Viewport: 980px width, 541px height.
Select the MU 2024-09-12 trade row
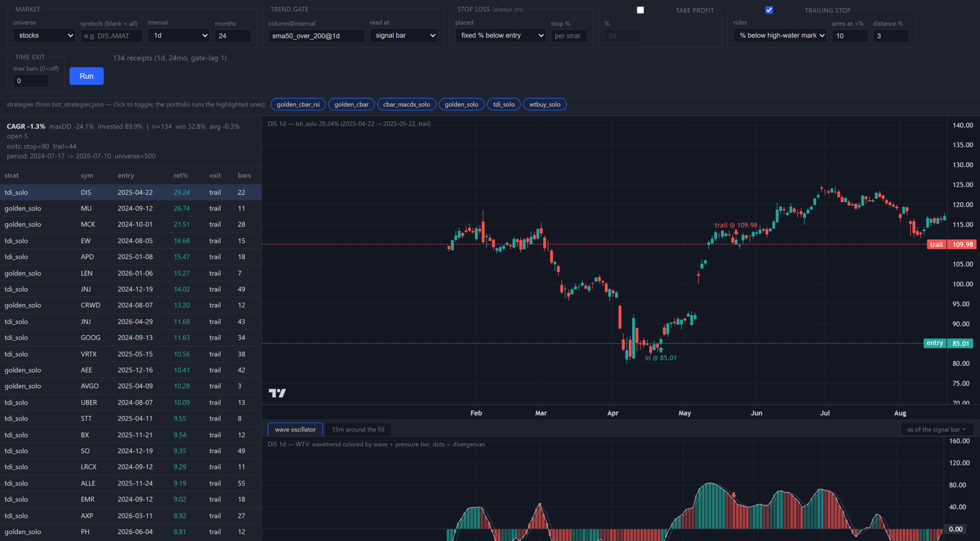130,208
